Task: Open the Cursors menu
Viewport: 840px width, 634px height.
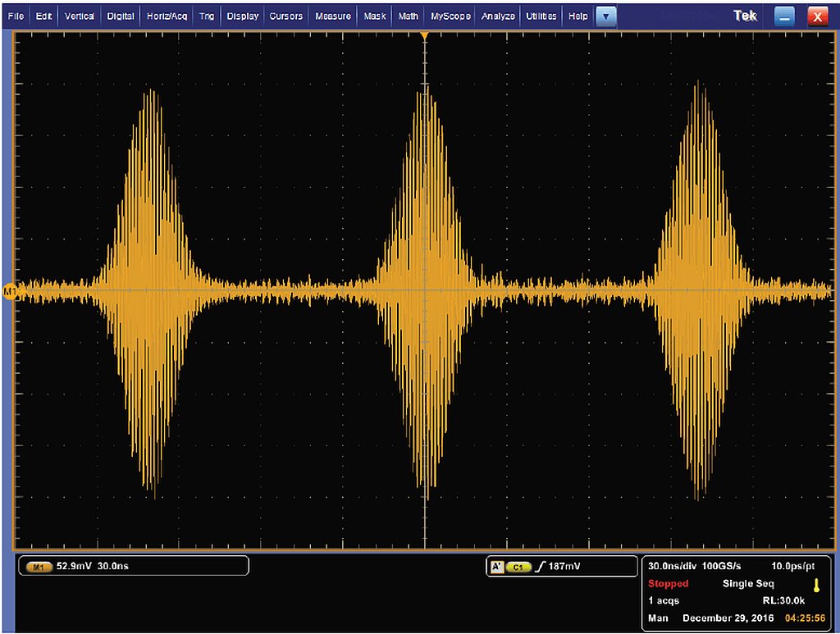Action: coord(286,16)
